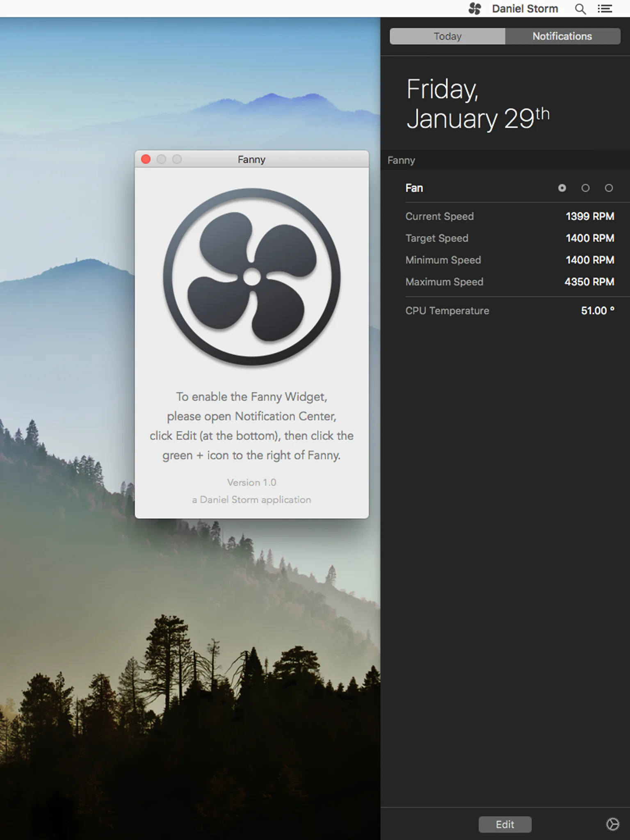
Task: Select the third Fan radio dot
Action: coord(609,188)
